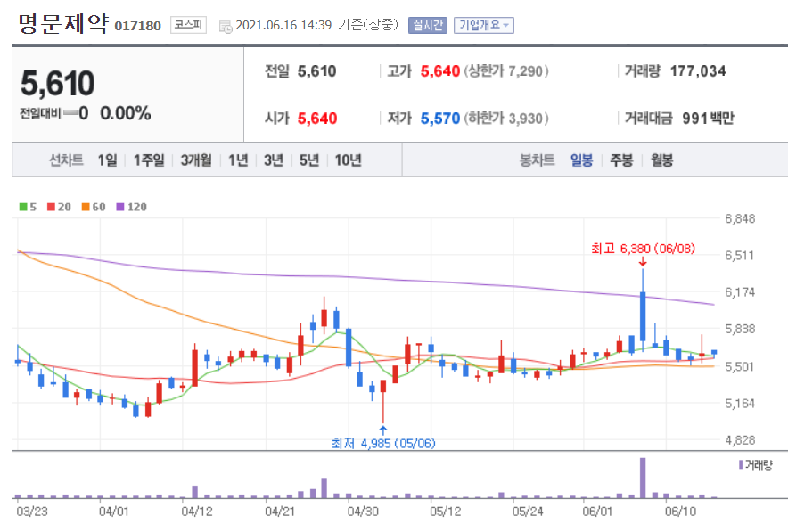Click the 거래량 value 177,034

click(698, 71)
